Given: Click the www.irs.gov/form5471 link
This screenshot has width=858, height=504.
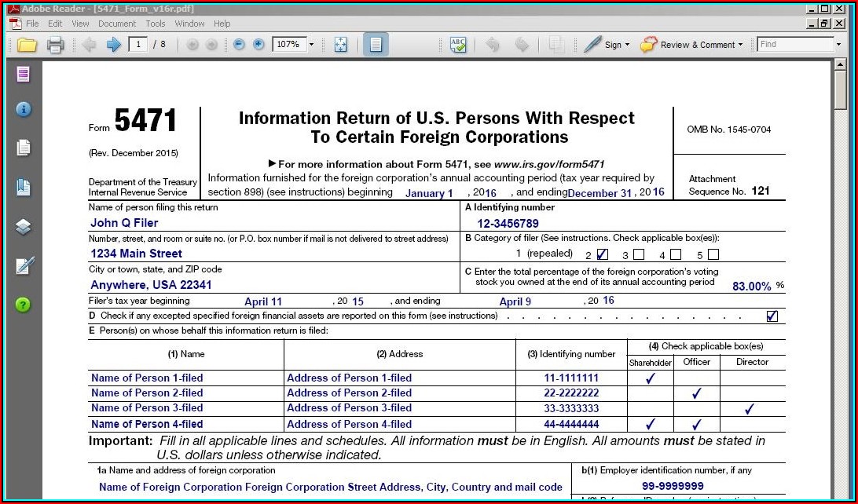Looking at the screenshot, I should tap(548, 164).
